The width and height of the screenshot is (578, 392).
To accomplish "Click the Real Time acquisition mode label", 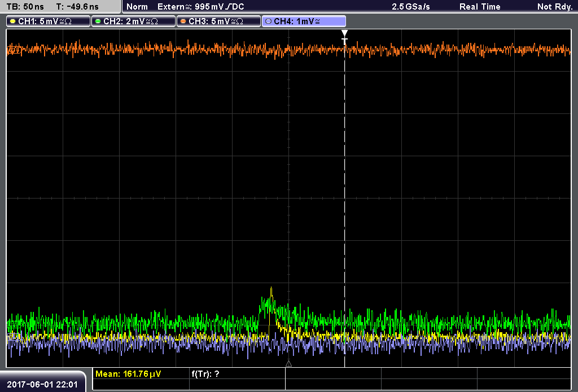I will point(480,7).
